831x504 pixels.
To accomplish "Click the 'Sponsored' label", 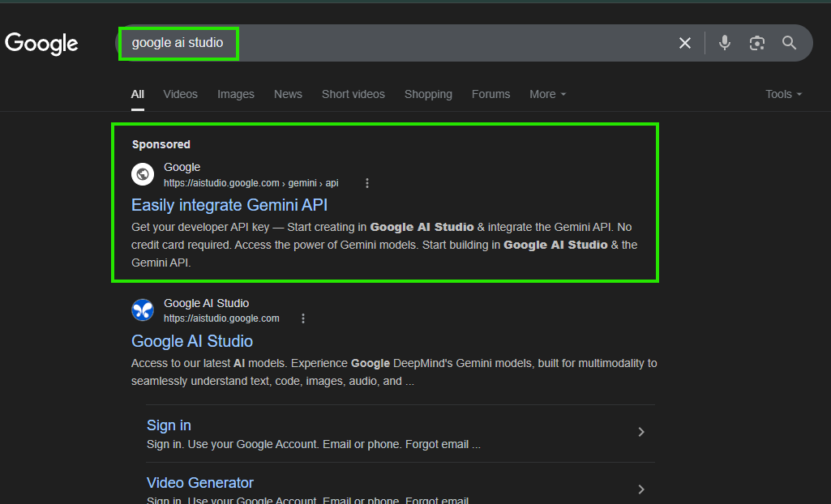I will (x=161, y=144).
